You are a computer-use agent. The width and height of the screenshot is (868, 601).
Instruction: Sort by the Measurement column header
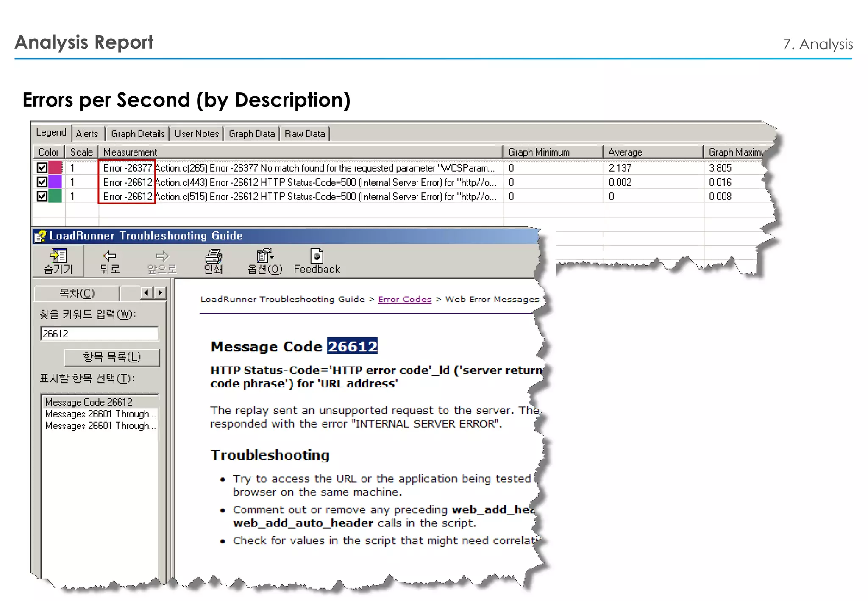point(300,152)
